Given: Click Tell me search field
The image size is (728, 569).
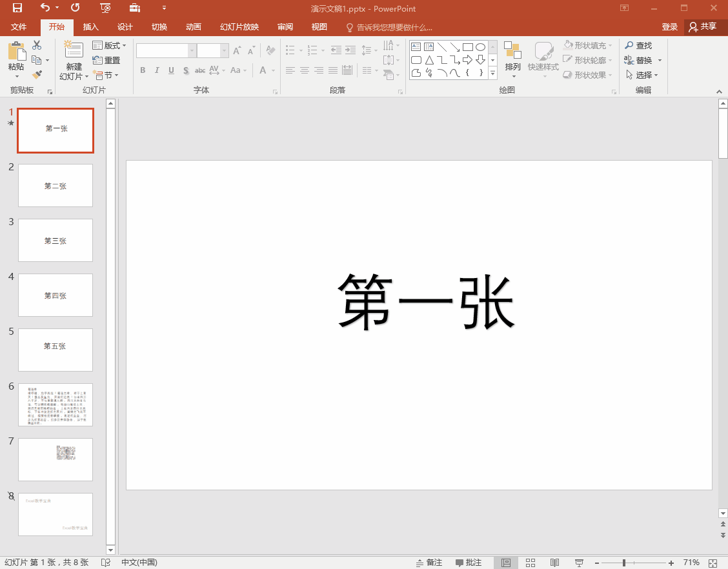Looking at the screenshot, I should tap(390, 27).
